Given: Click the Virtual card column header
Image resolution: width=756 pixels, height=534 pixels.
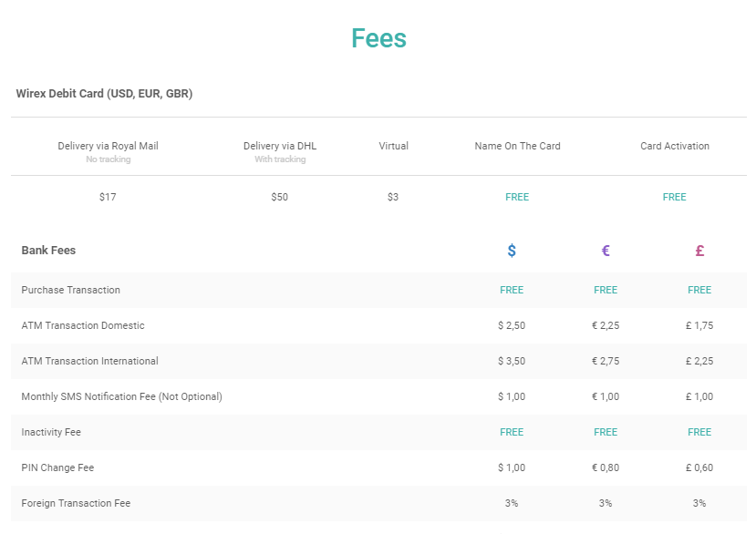Looking at the screenshot, I should (x=394, y=146).
